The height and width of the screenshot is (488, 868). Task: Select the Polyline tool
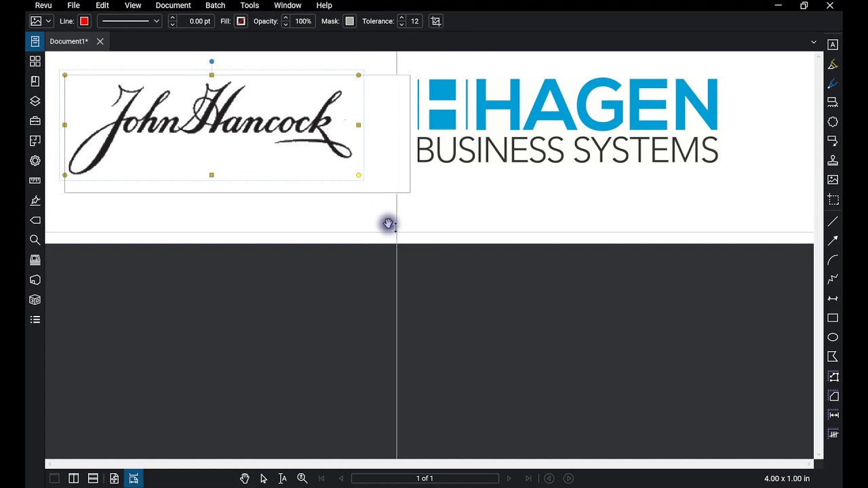point(833,279)
